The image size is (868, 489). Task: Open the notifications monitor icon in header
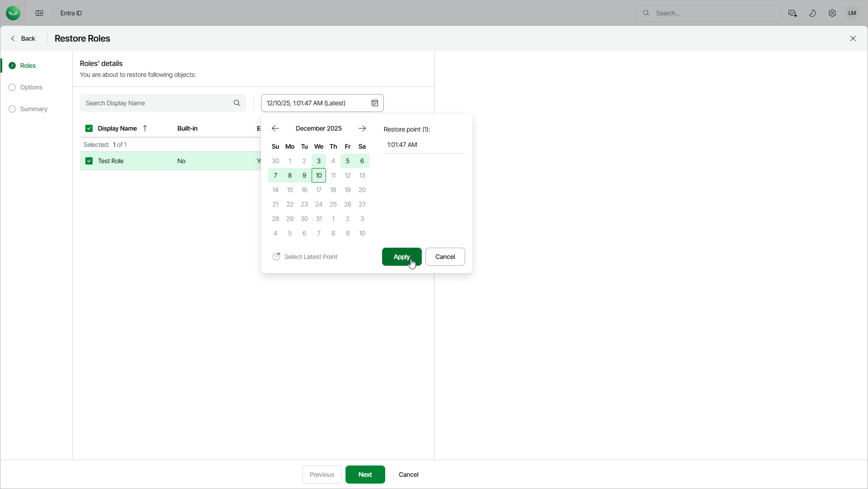[x=792, y=13]
